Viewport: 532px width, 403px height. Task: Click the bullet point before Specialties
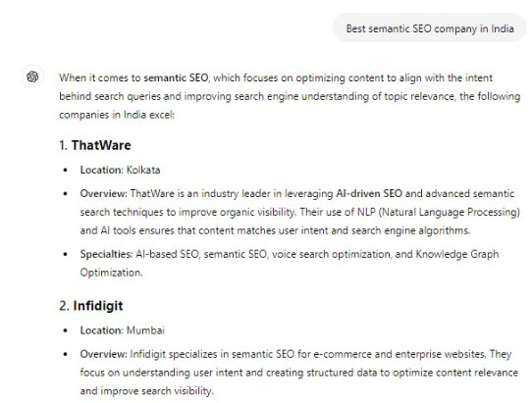point(66,254)
